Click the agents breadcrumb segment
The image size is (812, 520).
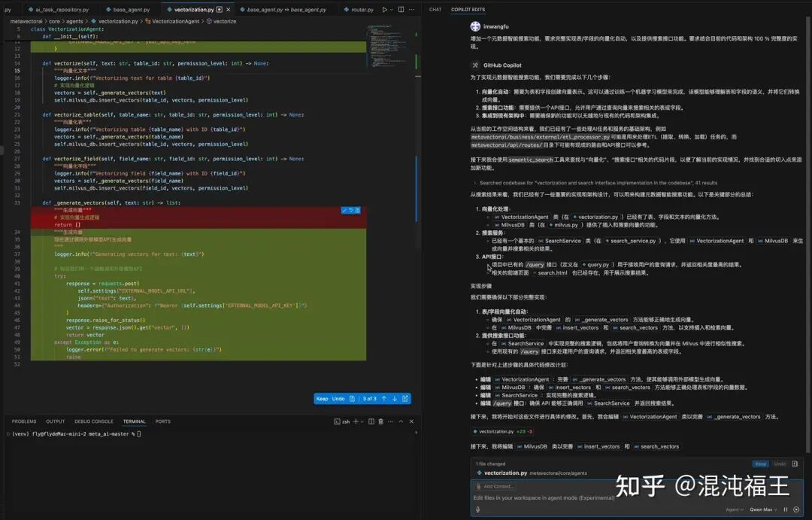pyautogui.click(x=74, y=21)
